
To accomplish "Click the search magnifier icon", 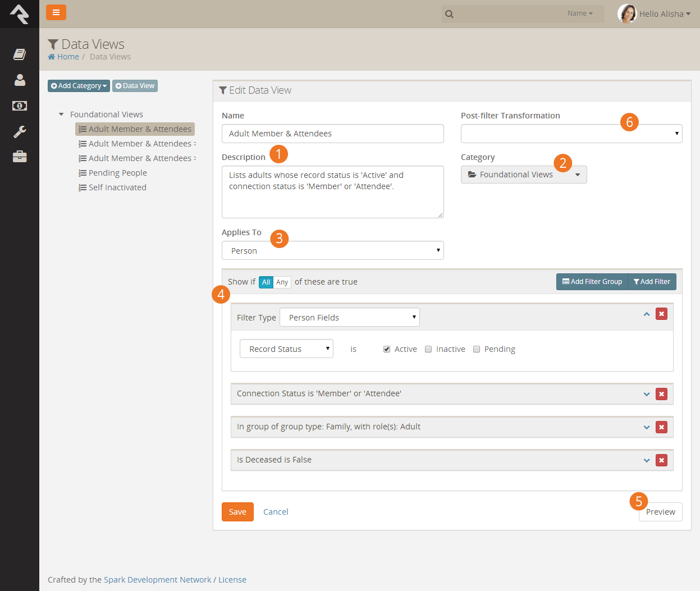I will 449,14.
